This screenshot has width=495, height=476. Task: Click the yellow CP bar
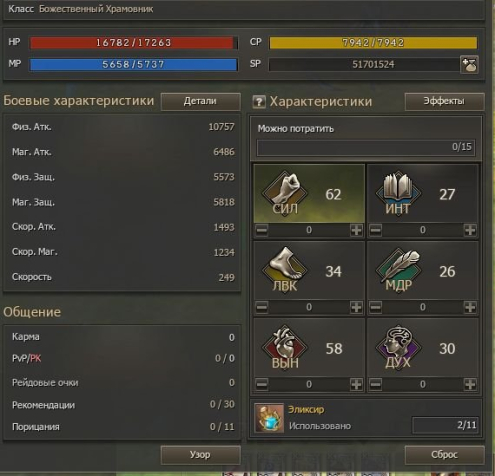pos(373,43)
